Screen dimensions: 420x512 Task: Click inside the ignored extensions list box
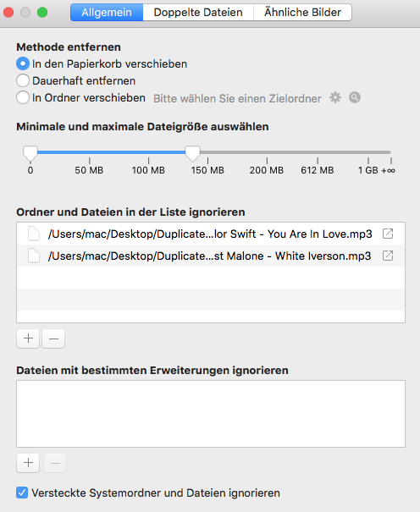(211, 414)
